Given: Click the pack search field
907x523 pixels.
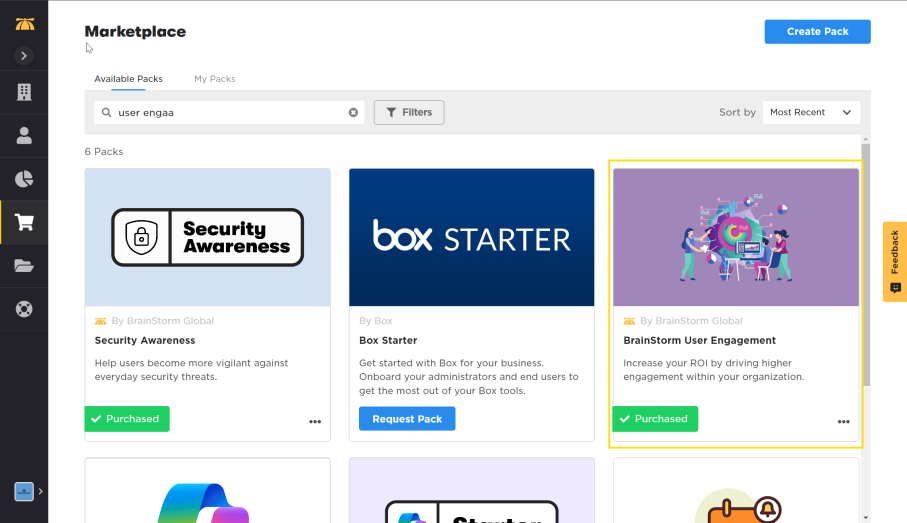Looking at the screenshot, I should click(230, 112).
